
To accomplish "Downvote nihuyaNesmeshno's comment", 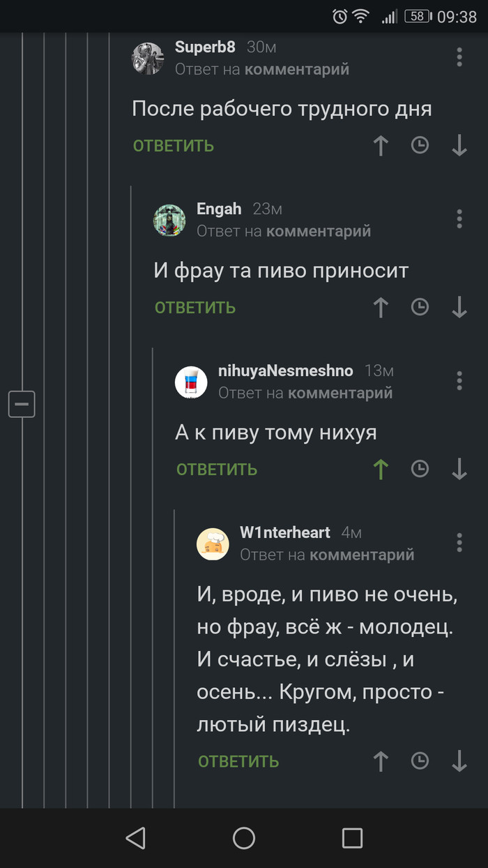I will click(x=459, y=470).
